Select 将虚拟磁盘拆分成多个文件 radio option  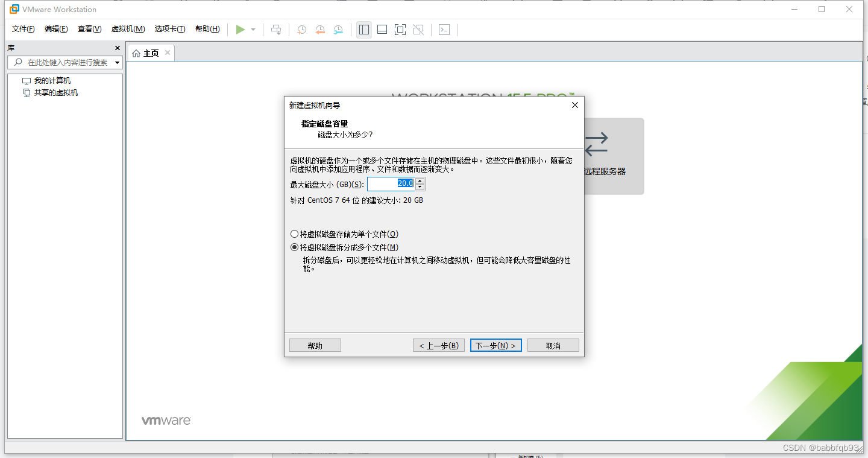pos(344,247)
